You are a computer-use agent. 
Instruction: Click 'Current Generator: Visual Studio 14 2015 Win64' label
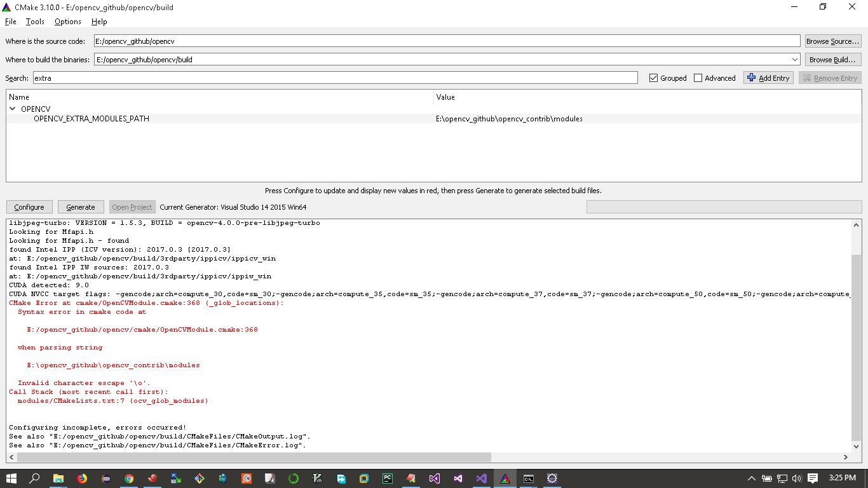click(233, 207)
